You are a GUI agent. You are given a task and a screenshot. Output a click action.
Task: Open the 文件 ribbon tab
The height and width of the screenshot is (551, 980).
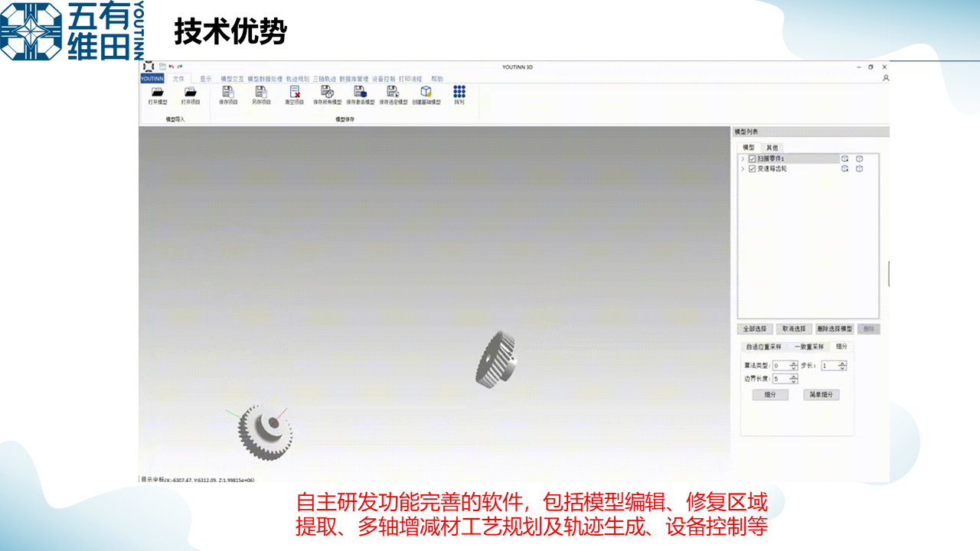click(x=178, y=79)
